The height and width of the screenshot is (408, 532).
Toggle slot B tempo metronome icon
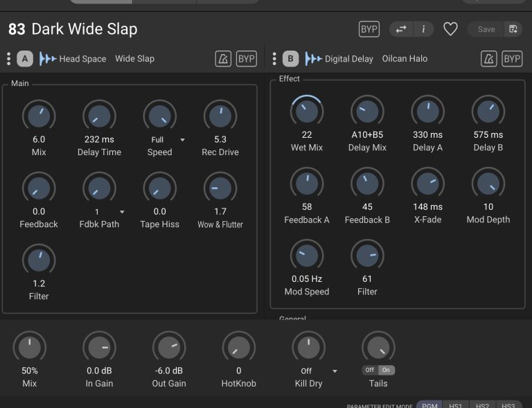(x=488, y=59)
